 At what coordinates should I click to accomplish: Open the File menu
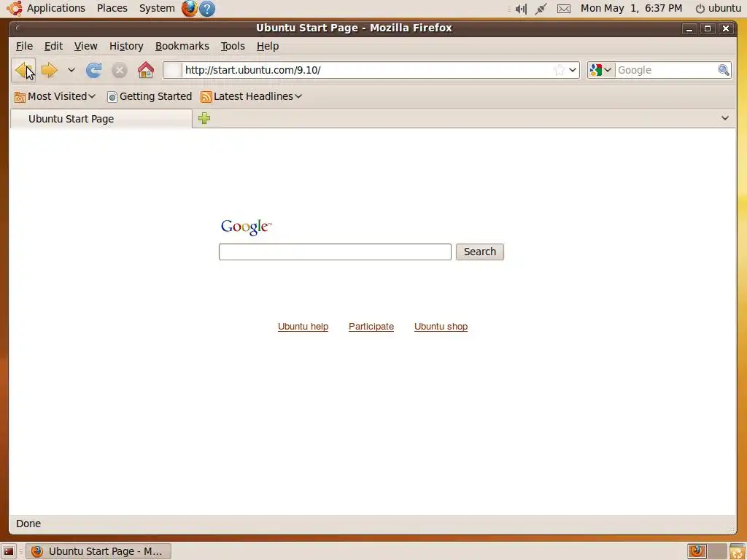point(24,46)
